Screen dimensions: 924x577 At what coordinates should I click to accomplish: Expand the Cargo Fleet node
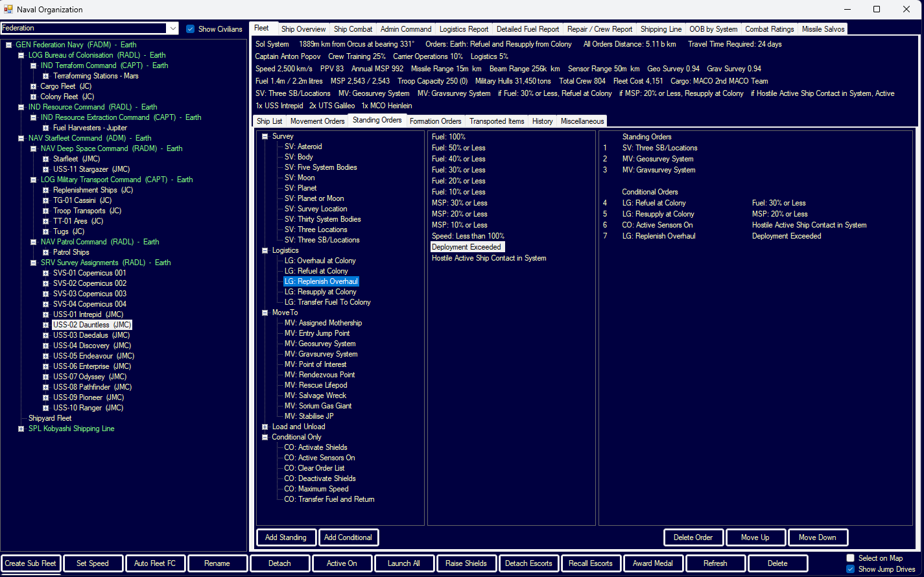pyautogui.click(x=34, y=86)
